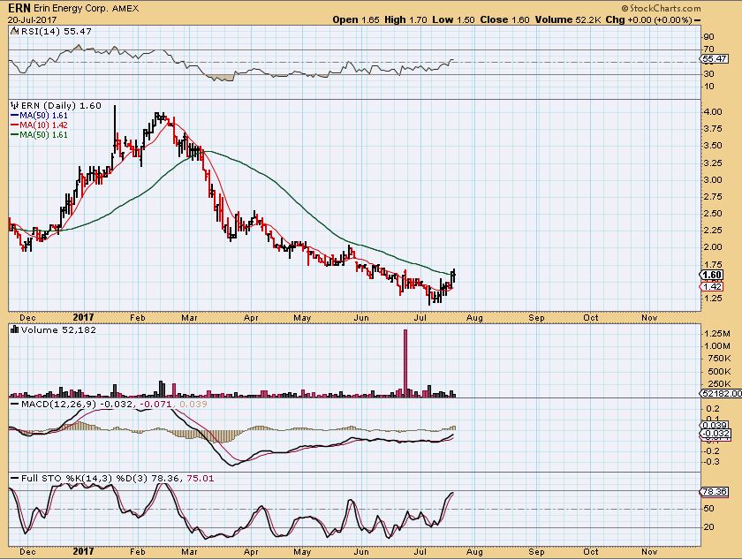Viewport: 742px width, 560px height.
Task: Click the red 1.42 MA price tag
Action: pyautogui.click(x=711, y=287)
